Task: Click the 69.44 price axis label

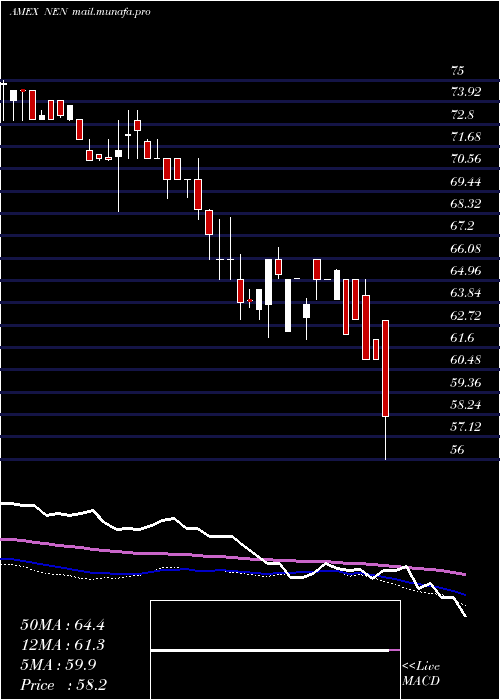Action: (x=467, y=181)
